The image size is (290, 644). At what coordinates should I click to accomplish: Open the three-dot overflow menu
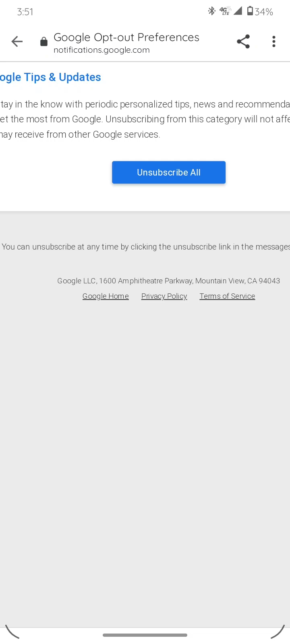click(274, 41)
